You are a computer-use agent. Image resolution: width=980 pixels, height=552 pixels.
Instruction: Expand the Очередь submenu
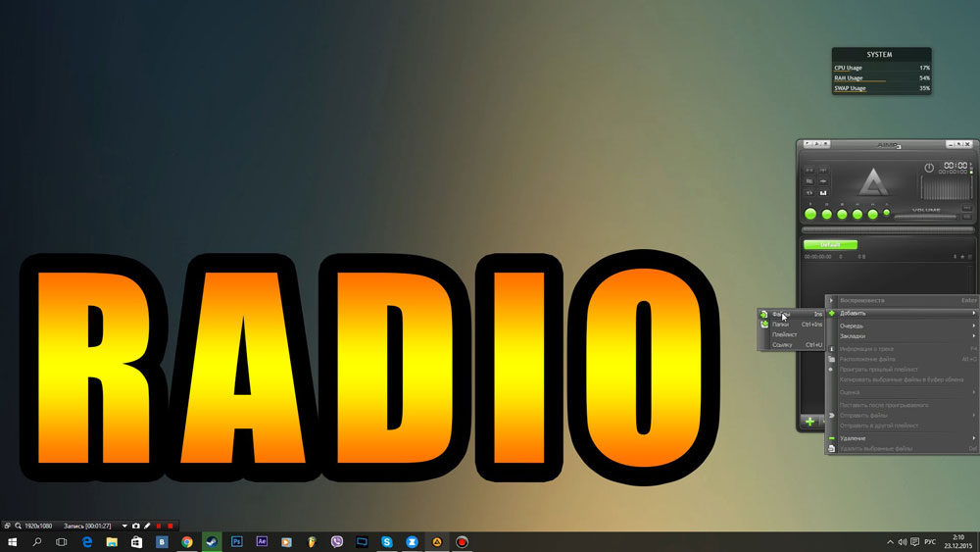tap(903, 326)
